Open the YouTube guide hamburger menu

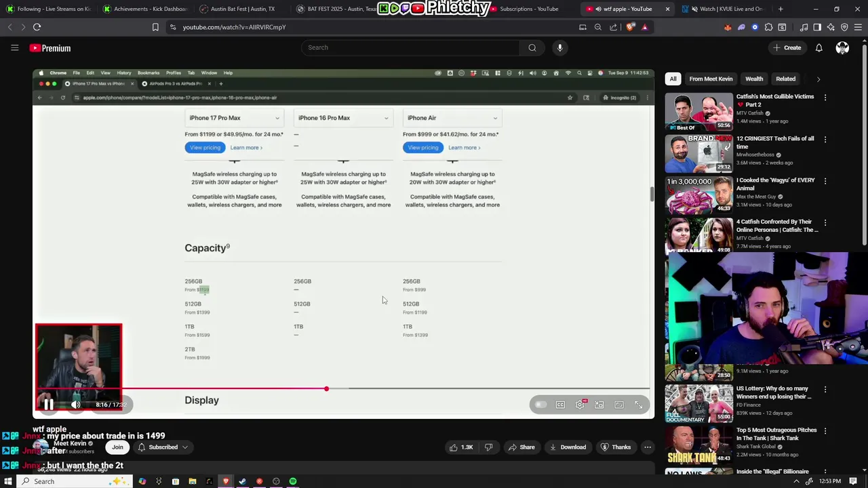click(x=14, y=47)
